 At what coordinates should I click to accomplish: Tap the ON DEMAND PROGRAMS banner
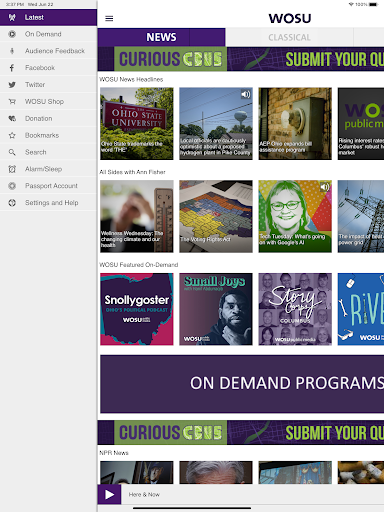coord(242,384)
